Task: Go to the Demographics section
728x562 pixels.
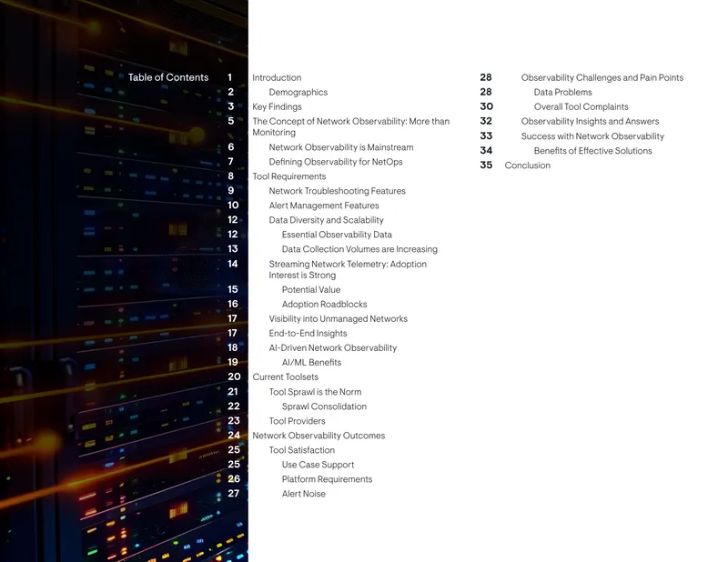Action: pos(298,92)
